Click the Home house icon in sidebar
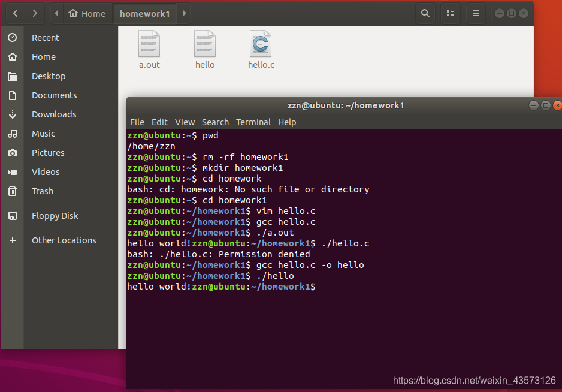This screenshot has width=562, height=392. click(x=13, y=57)
